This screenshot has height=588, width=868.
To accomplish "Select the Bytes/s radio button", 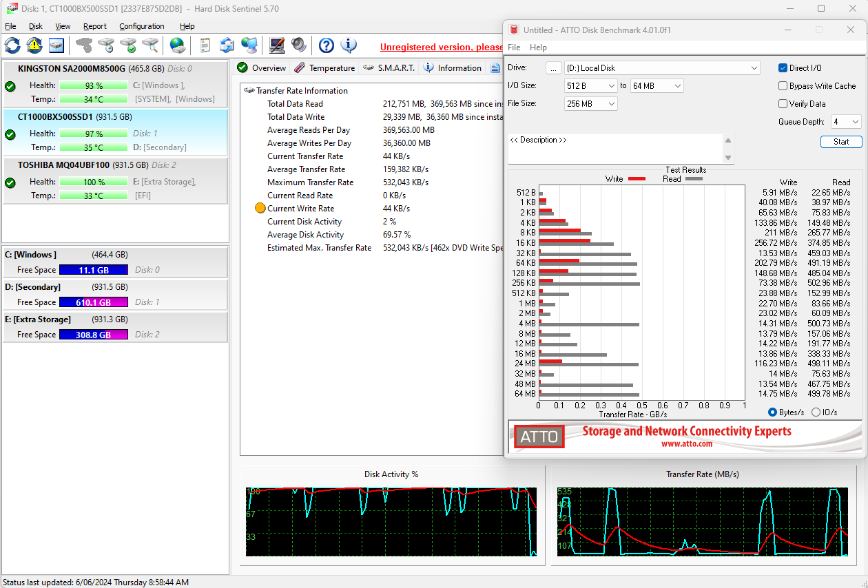I will (772, 412).
